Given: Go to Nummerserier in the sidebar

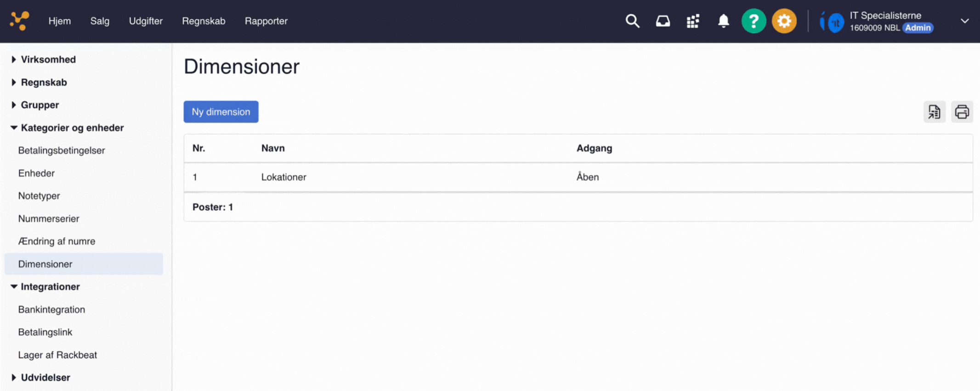Looking at the screenshot, I should pos(49,218).
